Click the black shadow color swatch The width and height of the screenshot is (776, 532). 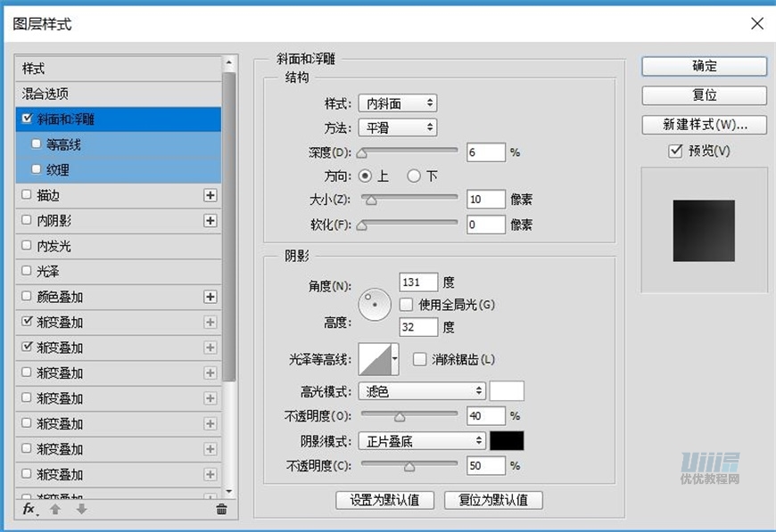point(507,441)
